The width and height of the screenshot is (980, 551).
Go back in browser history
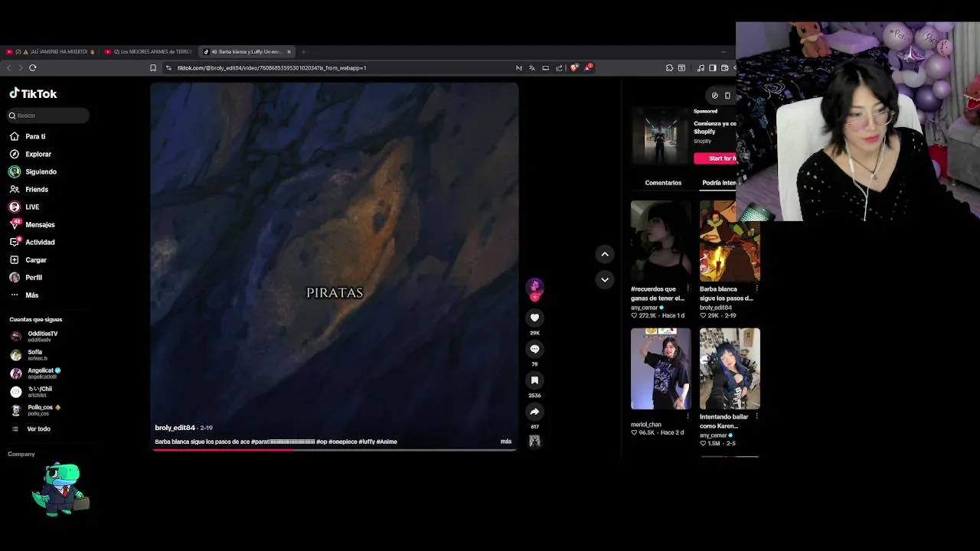[x=9, y=67]
